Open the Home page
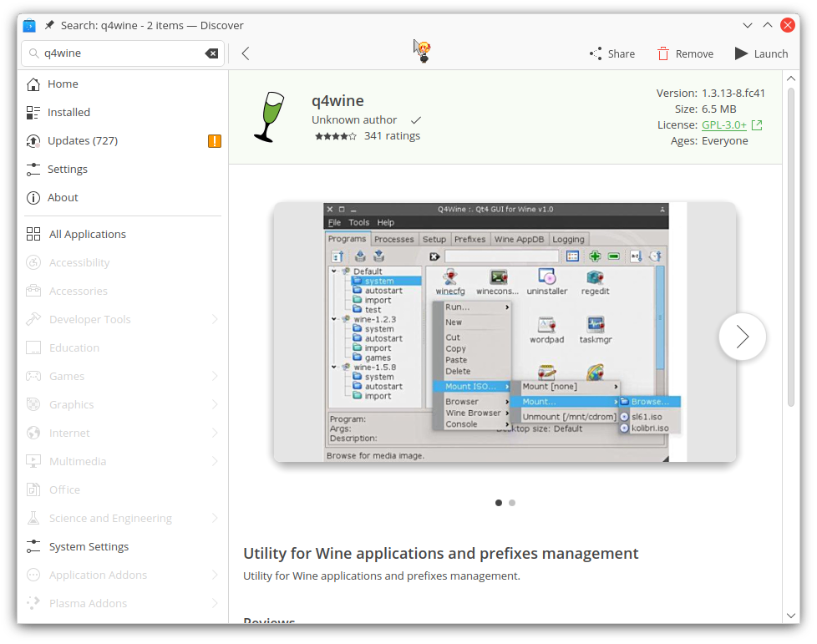The height and width of the screenshot is (644, 817). point(123,84)
